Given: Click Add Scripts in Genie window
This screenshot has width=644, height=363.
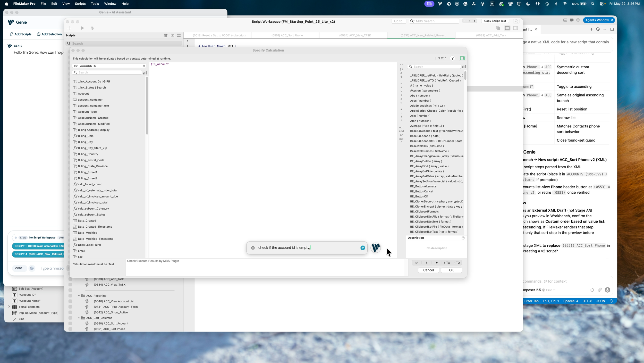Looking at the screenshot, I should point(21,34).
